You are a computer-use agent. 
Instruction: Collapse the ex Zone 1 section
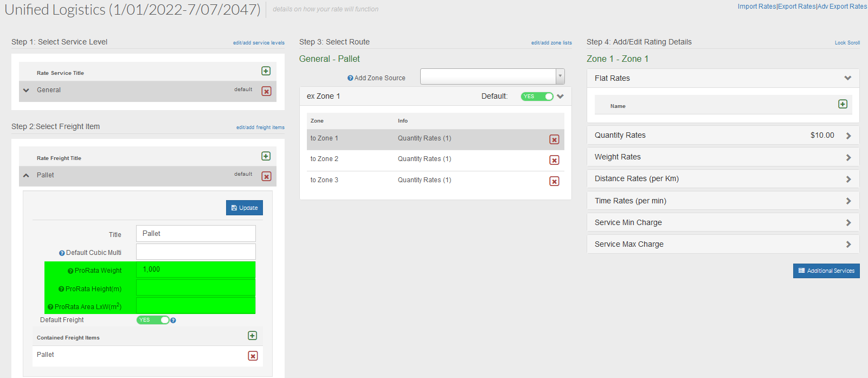tap(561, 97)
